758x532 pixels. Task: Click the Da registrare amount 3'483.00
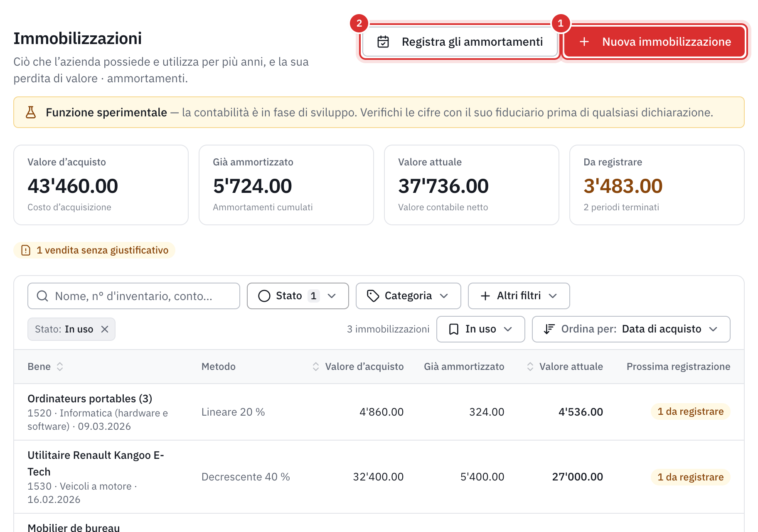(x=623, y=186)
